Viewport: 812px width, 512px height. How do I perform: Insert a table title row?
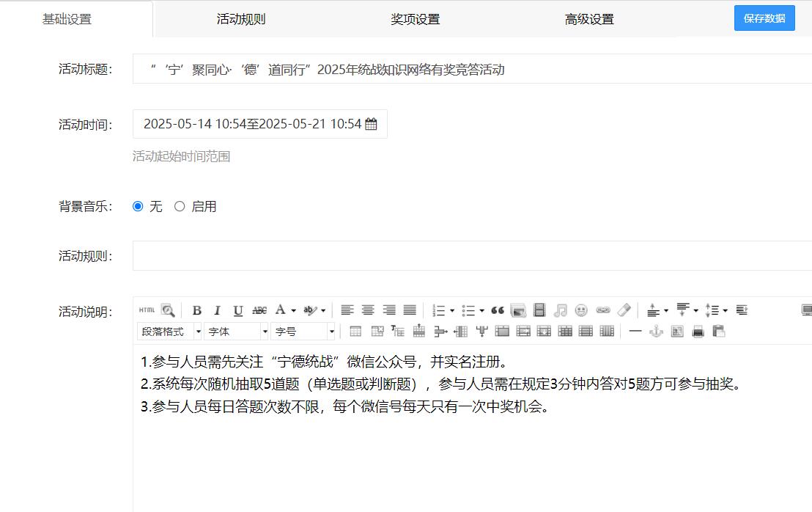coord(398,331)
